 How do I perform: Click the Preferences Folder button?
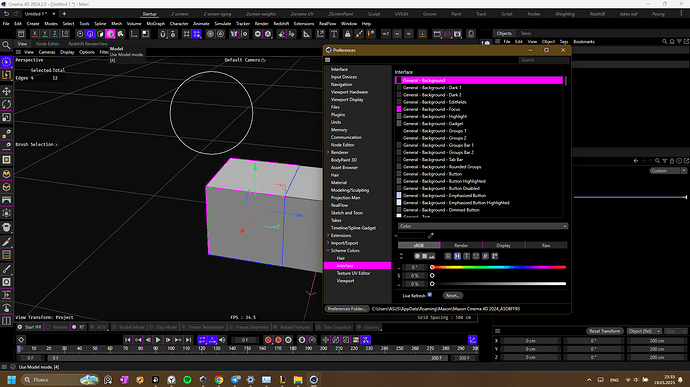pyautogui.click(x=347, y=309)
